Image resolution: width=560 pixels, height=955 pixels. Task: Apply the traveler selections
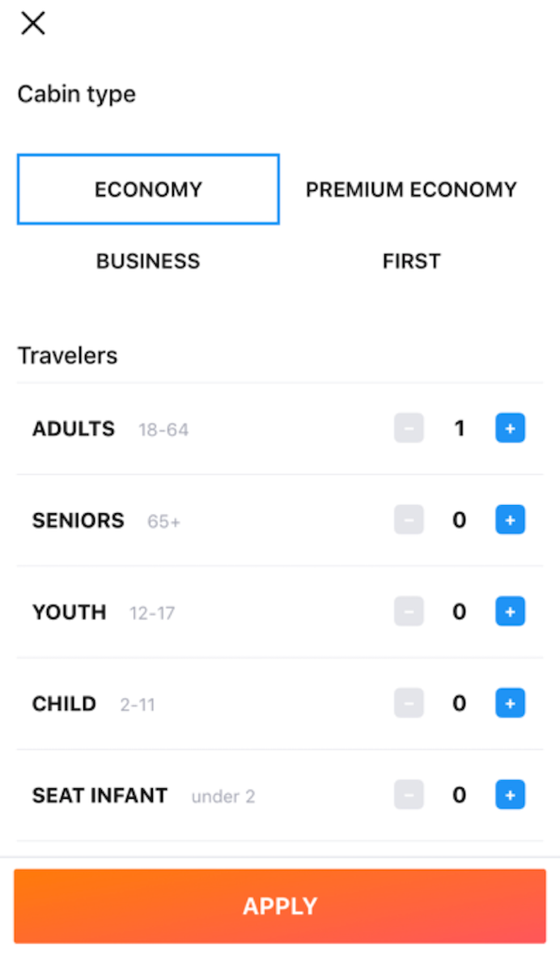pyautogui.click(x=280, y=906)
